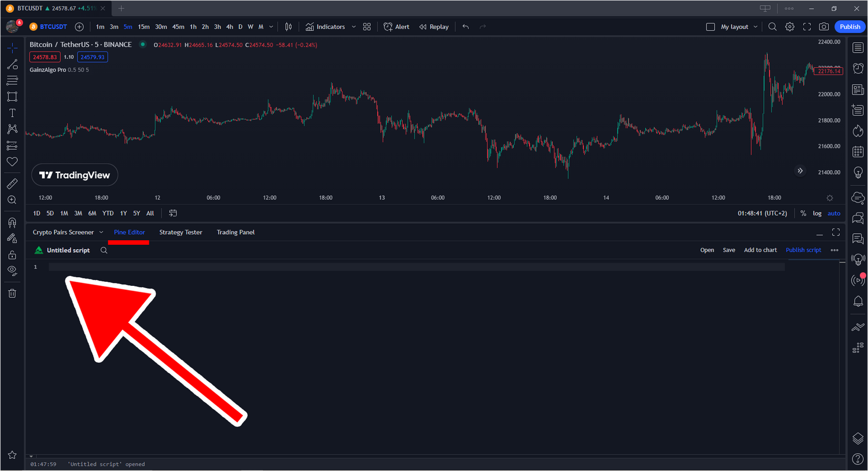Expand the Indicators dropdown arrow
This screenshot has width=868, height=471.
354,27
